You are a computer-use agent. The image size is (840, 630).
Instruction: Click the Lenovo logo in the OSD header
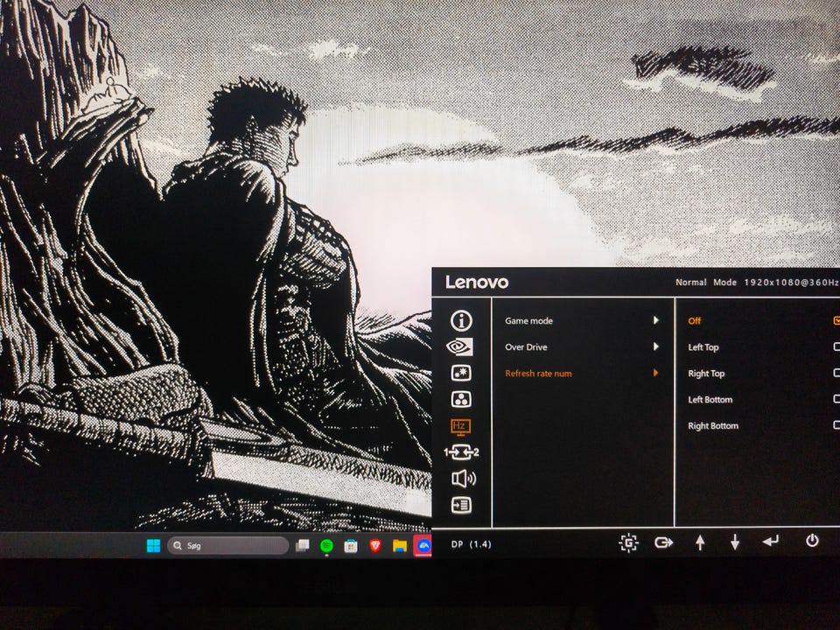[x=477, y=283]
